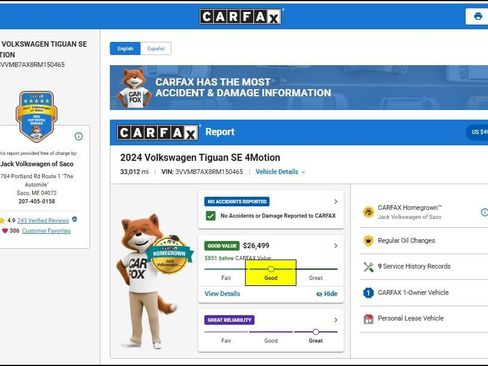This screenshot has width=488, height=366.
Task: Click the CARFAX logo in the header
Action: pyautogui.click(x=240, y=17)
